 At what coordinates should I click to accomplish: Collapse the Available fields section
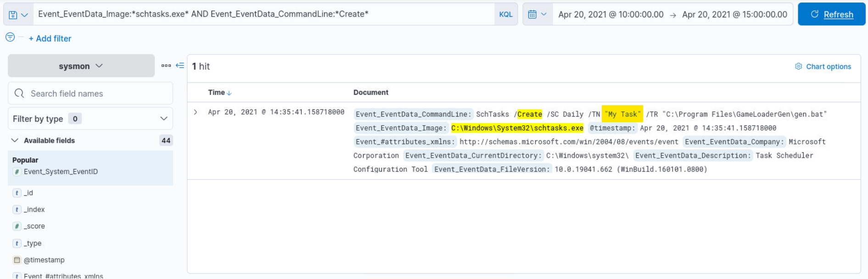pos(15,140)
